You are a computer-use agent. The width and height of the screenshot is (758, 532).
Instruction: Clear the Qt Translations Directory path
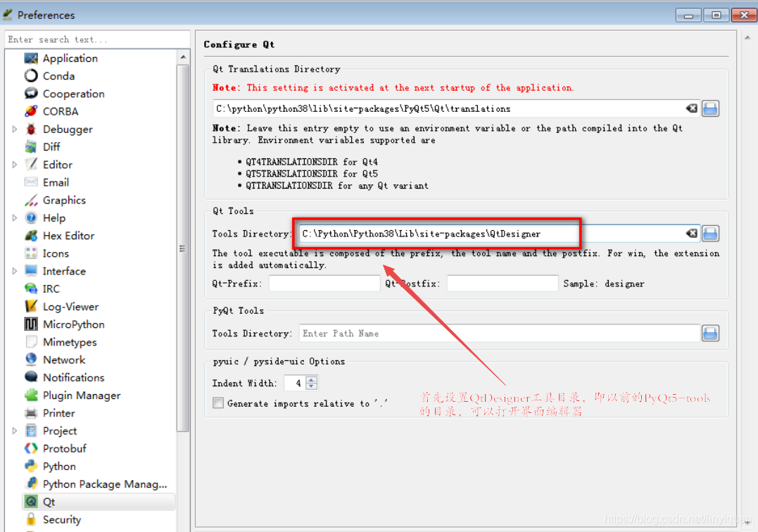[692, 108]
